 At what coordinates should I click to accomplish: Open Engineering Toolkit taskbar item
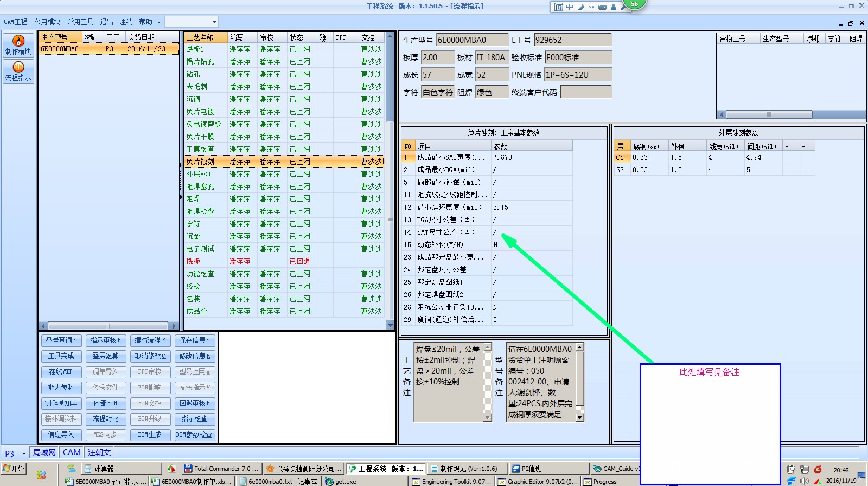[x=452, y=481]
